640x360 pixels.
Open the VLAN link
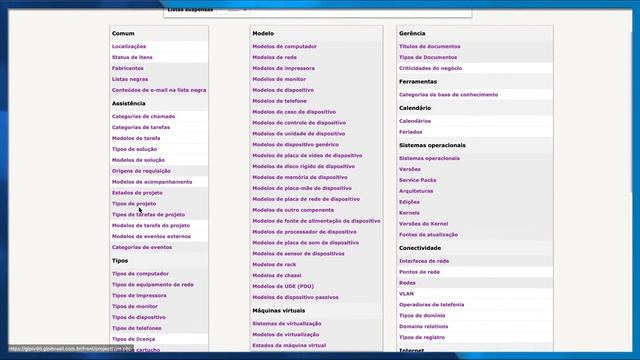coord(406,294)
